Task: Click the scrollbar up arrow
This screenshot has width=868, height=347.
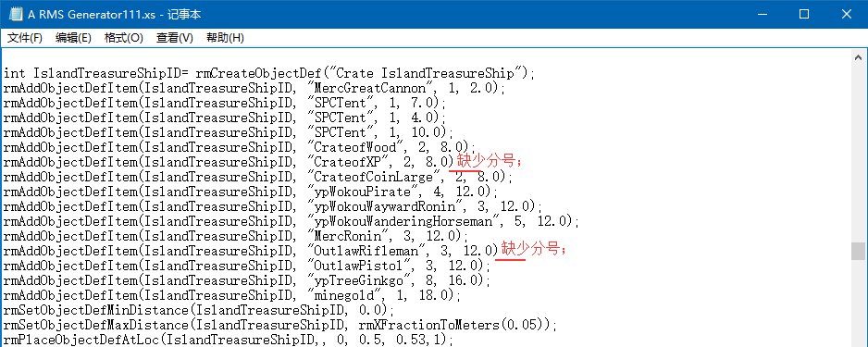Action: pyautogui.click(x=858, y=57)
